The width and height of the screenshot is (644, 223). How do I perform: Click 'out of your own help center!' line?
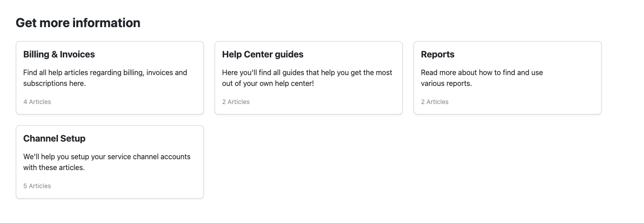point(268,83)
